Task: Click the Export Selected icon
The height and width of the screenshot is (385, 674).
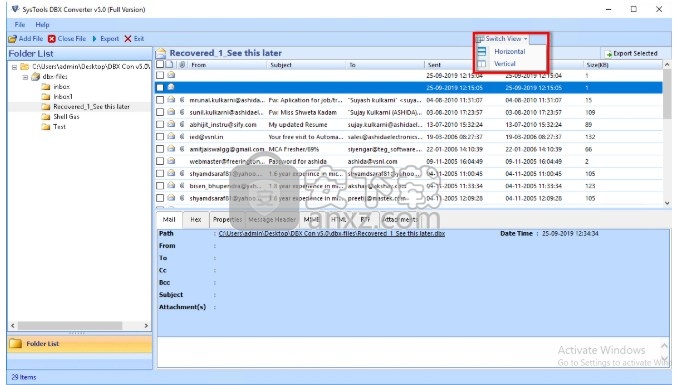Action: (608, 54)
